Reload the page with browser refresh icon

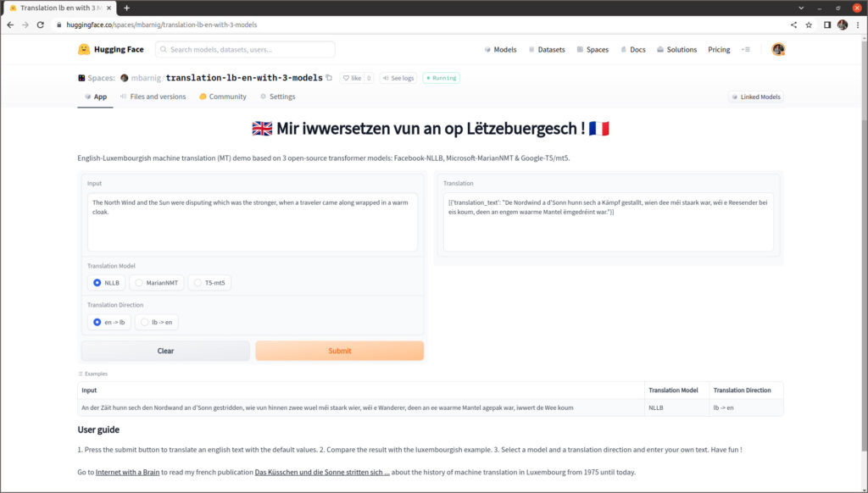(x=40, y=25)
